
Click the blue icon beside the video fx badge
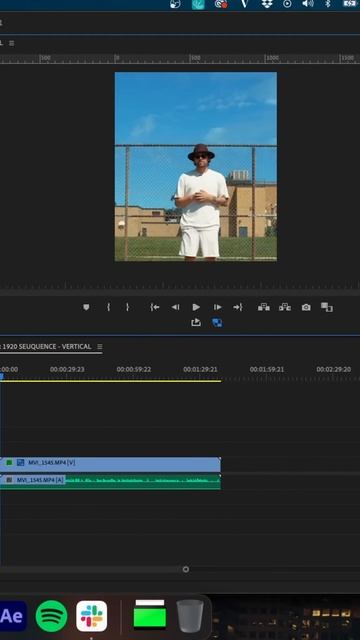[x=20, y=463]
